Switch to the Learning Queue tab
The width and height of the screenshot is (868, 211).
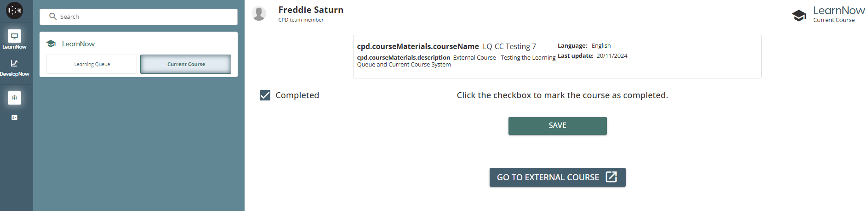pos(92,64)
